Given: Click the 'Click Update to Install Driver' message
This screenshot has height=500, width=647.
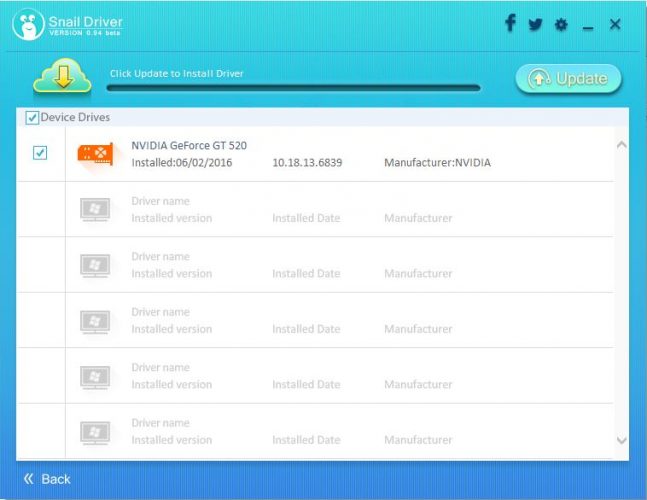Looking at the screenshot, I should [x=177, y=73].
